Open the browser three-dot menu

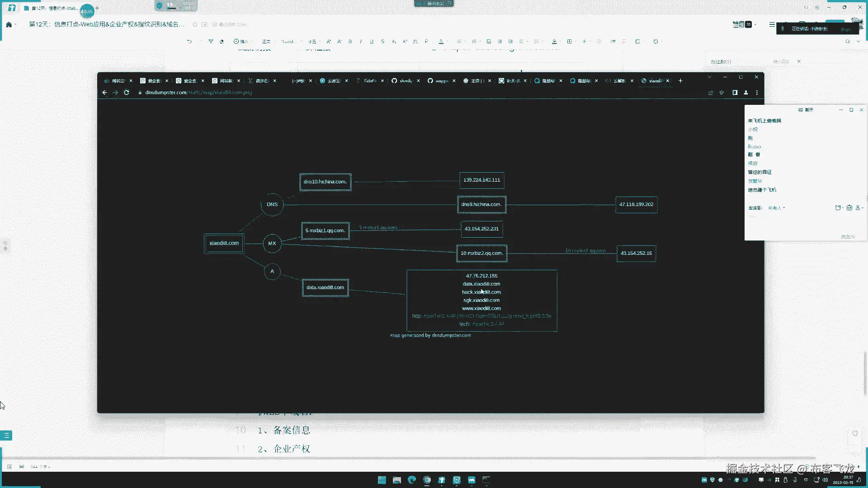tap(757, 93)
